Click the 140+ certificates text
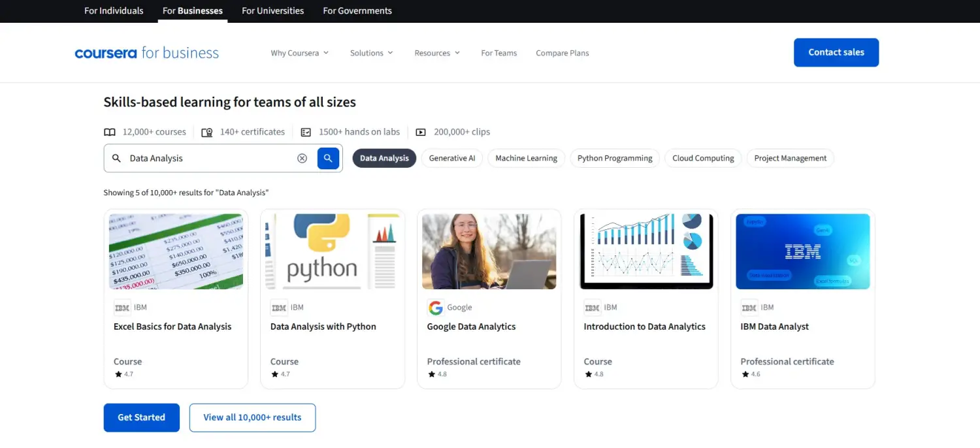This screenshot has width=980, height=448. [x=252, y=132]
